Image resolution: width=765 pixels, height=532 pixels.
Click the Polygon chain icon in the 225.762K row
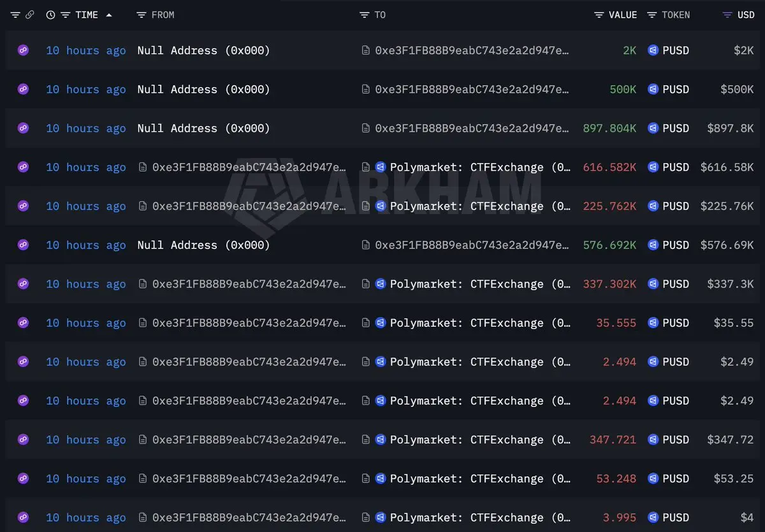24,206
